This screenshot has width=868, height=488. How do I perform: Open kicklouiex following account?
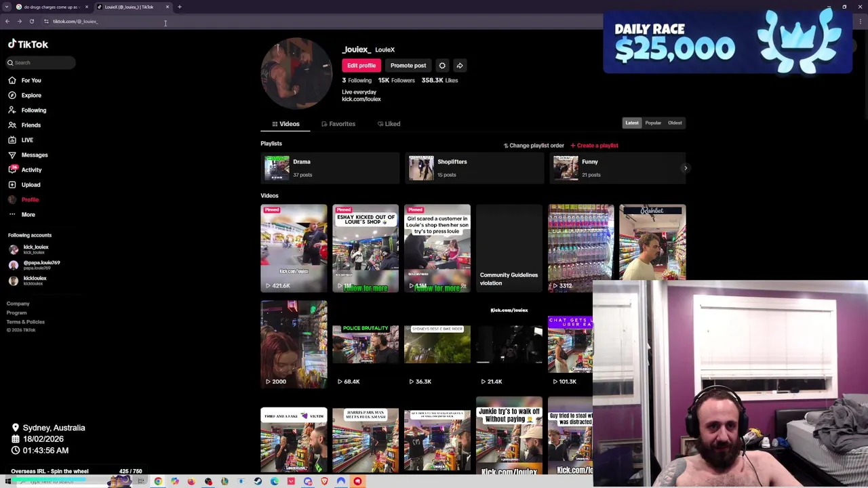28,281
